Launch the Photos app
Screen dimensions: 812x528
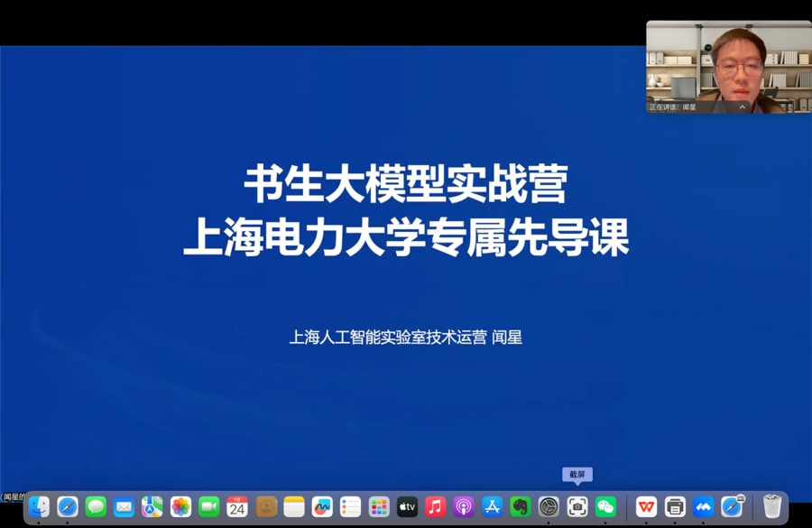180,507
